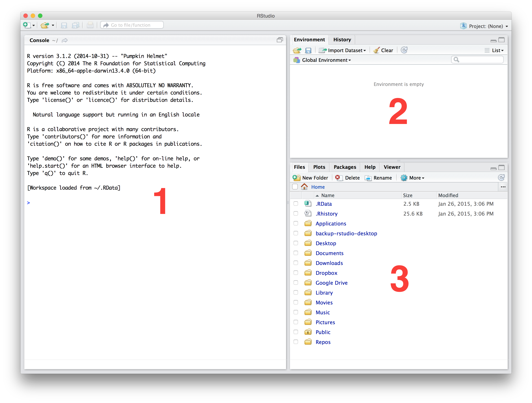Select the Environment tab
This screenshot has height=403, width=532.
309,39
